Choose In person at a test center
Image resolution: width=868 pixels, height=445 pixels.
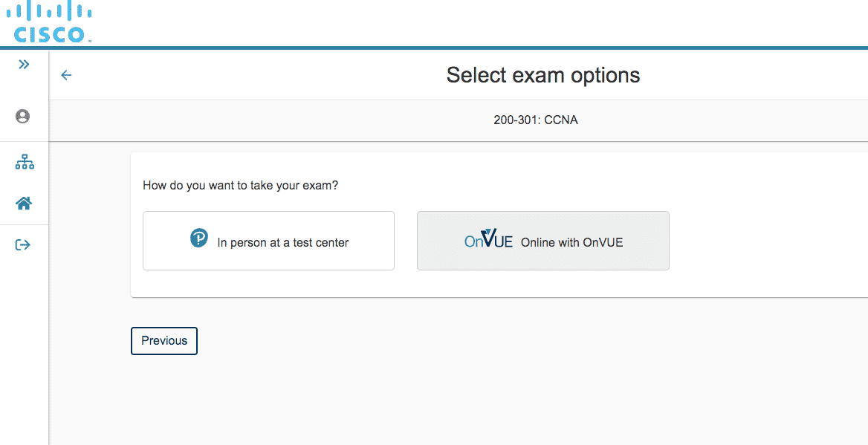pos(268,241)
